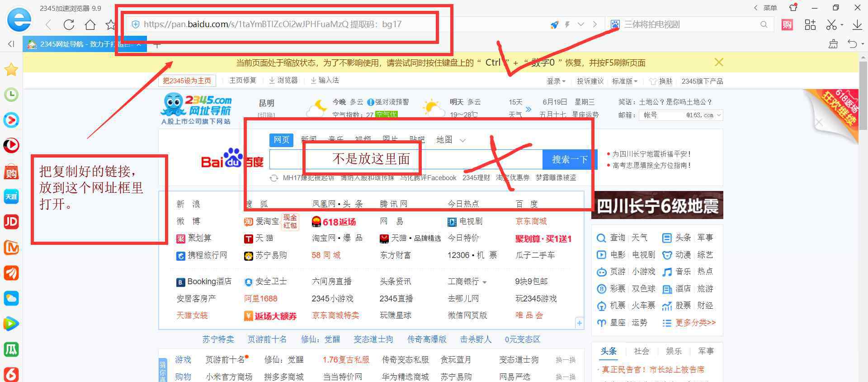
Task: Expand more Baidu search categories chevron
Action: click(x=462, y=140)
